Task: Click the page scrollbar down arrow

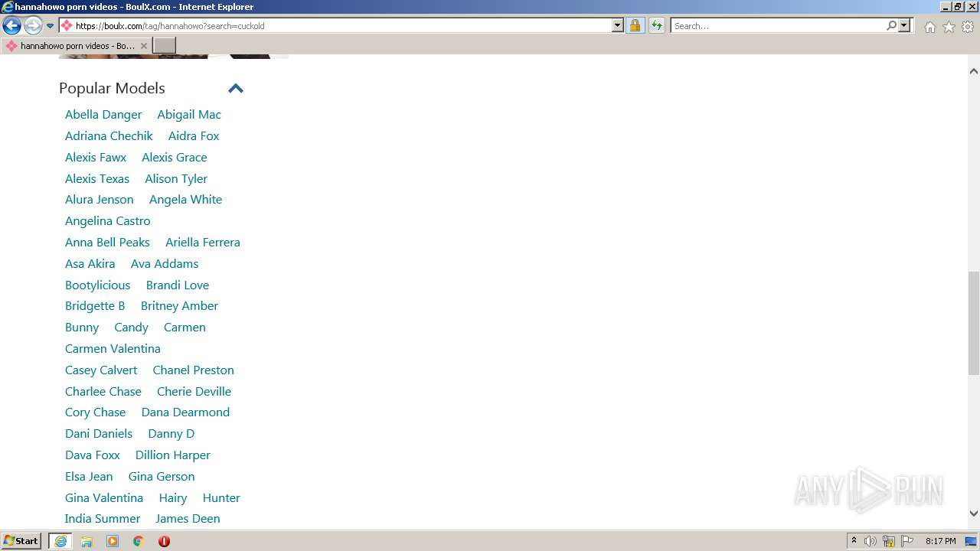Action: coord(974,514)
